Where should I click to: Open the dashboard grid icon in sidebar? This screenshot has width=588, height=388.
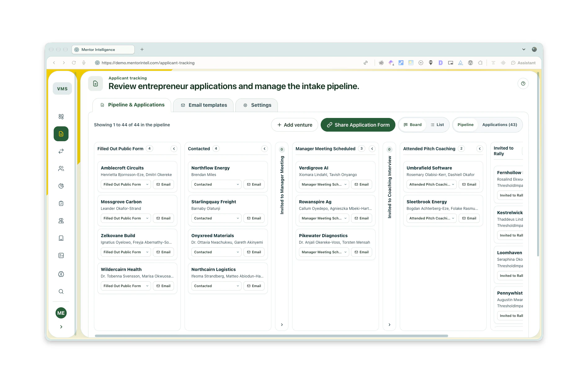coord(61,116)
